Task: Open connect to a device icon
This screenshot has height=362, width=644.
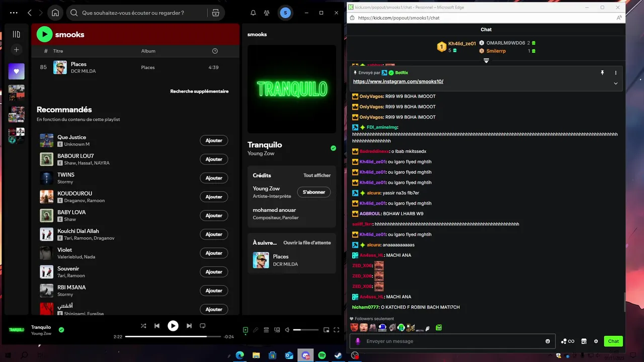Action: [277, 330]
